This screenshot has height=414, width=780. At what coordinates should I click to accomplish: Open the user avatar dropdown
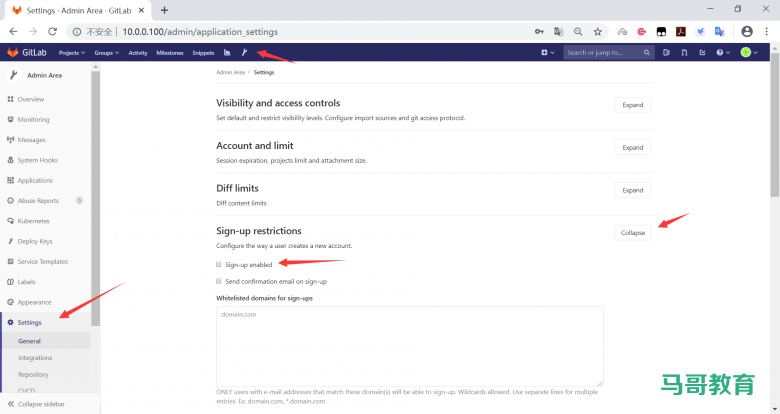point(749,52)
